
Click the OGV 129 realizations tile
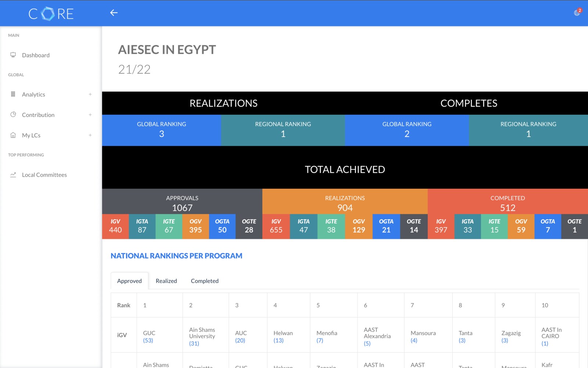359,226
